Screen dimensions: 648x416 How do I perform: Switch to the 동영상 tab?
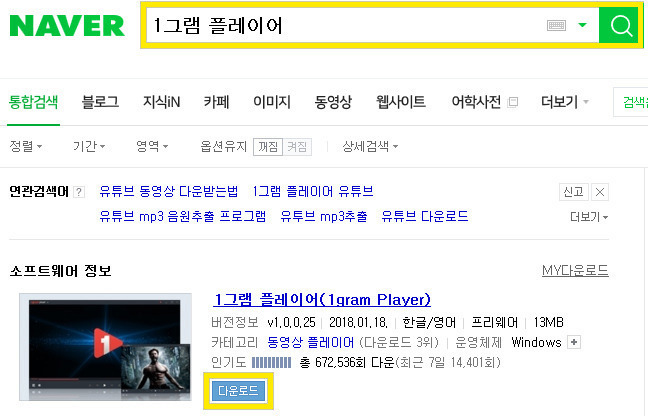pos(333,102)
